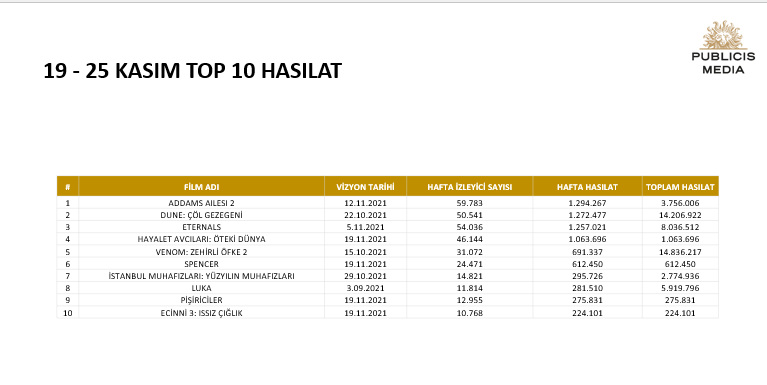Click weekly gross value '281.510'
Viewport: 767px width, 385px height.
click(587, 288)
